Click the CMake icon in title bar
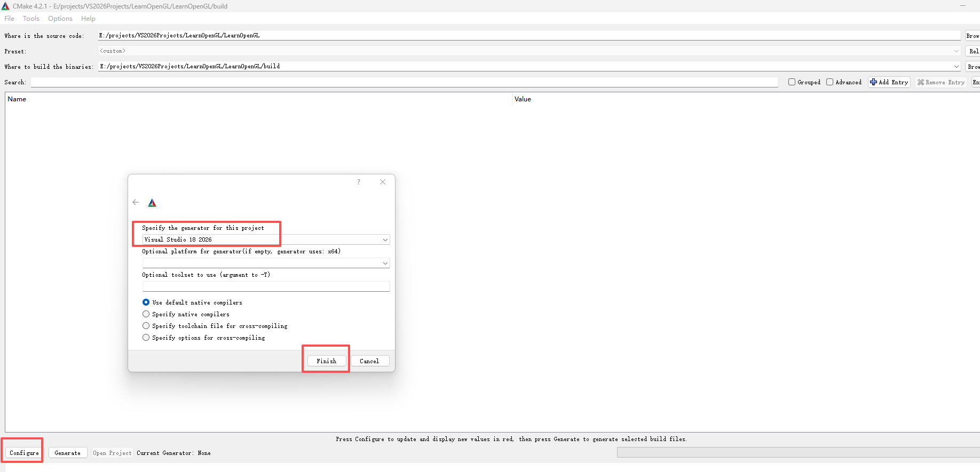The width and height of the screenshot is (980, 472). click(5, 6)
